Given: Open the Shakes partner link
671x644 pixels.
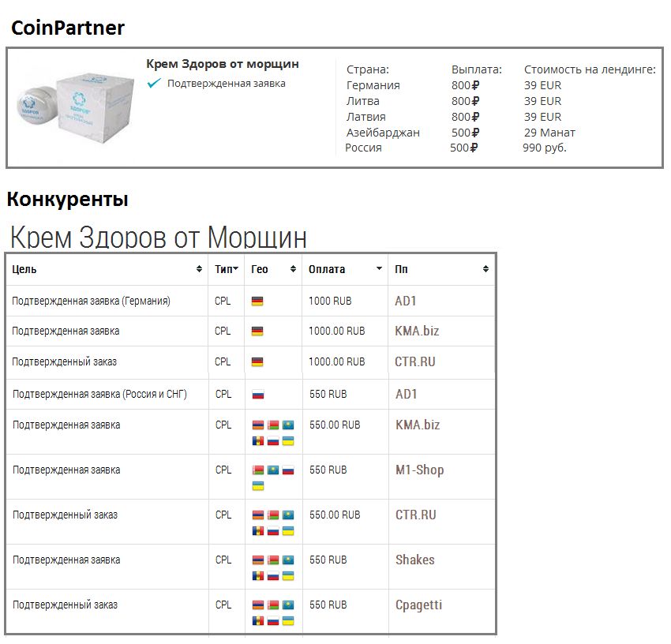Looking at the screenshot, I should pyautogui.click(x=414, y=560).
